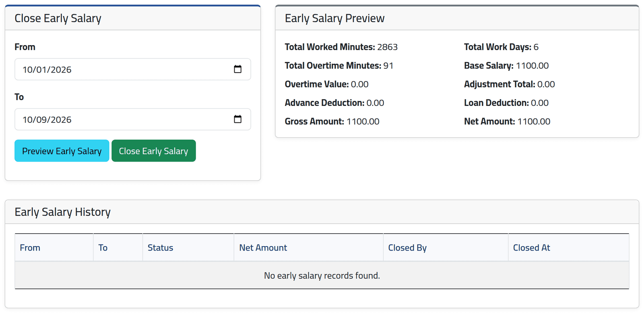
Task: Focus the To date input 10/09/2026
Action: pyautogui.click(x=133, y=119)
